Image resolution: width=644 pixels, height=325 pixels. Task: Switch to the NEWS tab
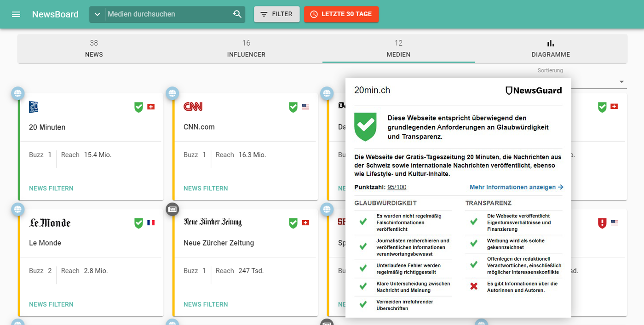94,49
